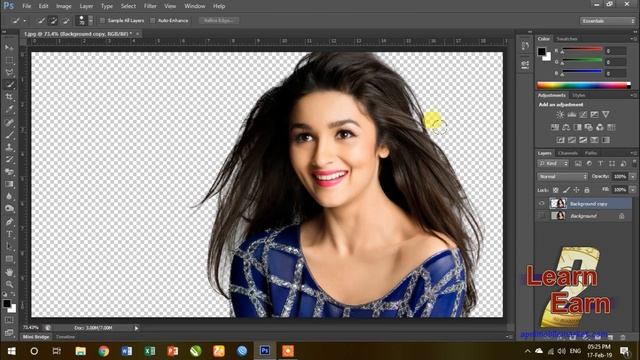Open the History panel icon
Image resolution: width=640 pixels, height=360 pixels.
point(525,46)
